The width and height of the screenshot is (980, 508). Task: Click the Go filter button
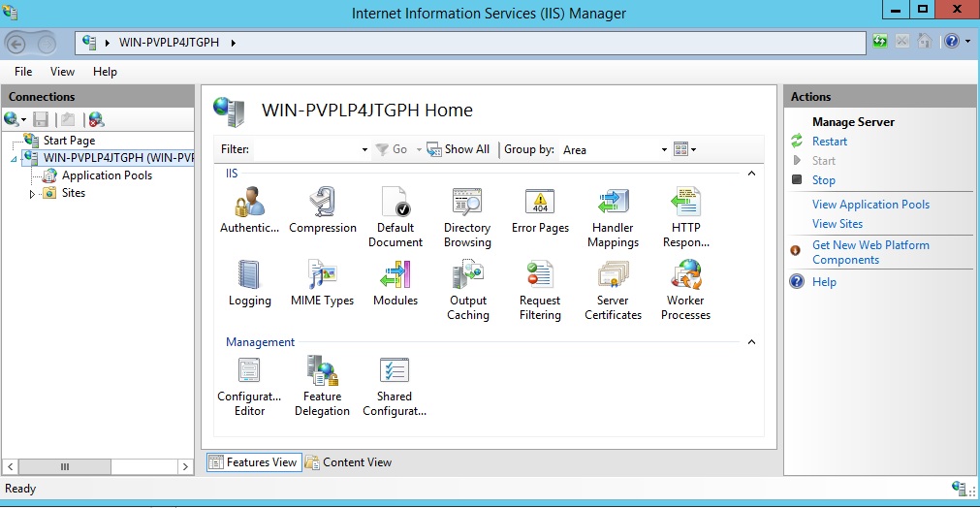coord(392,149)
